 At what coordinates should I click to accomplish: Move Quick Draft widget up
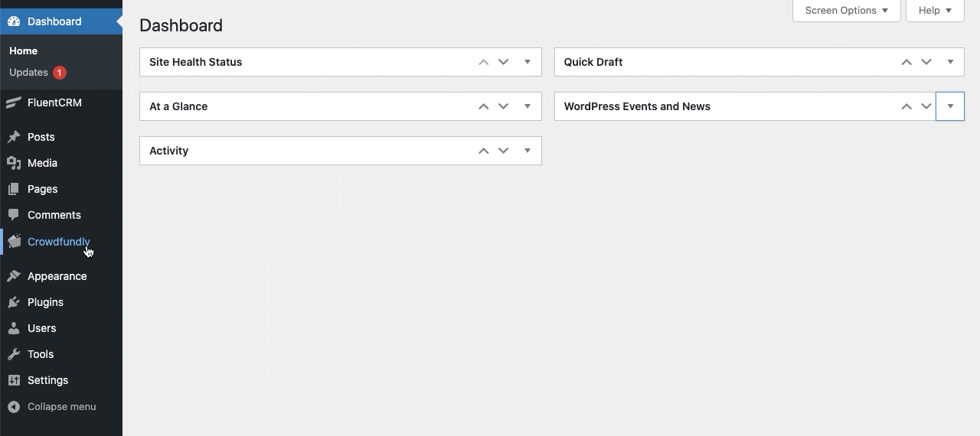(906, 62)
